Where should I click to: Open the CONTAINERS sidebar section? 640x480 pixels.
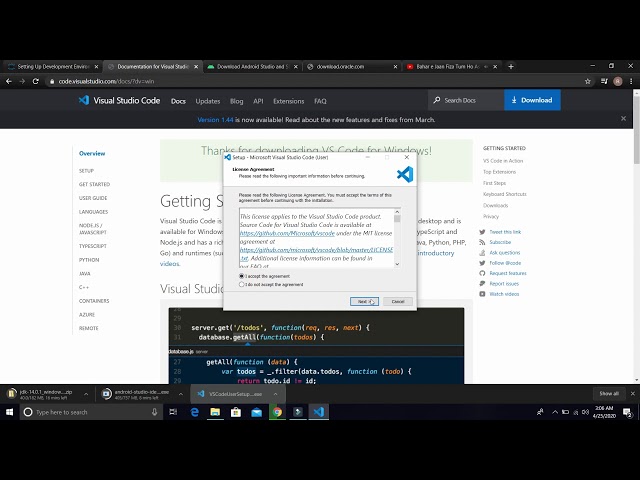pyautogui.click(x=94, y=301)
